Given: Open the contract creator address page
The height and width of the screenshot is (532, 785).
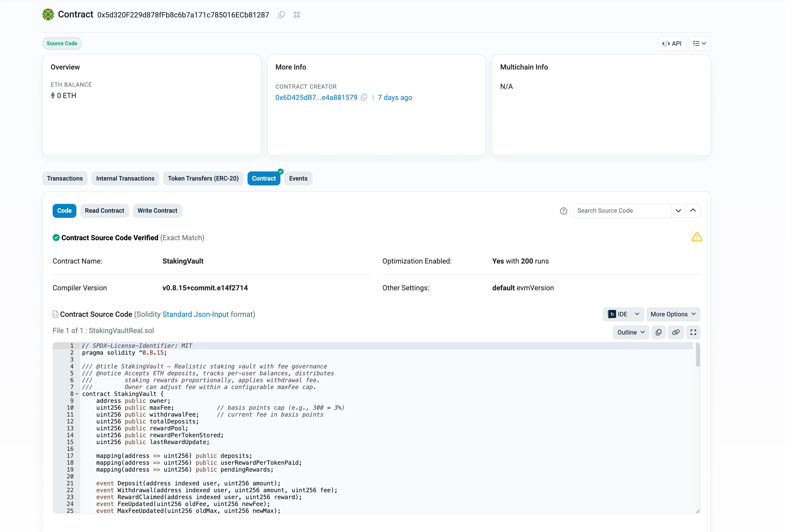Looking at the screenshot, I should pyautogui.click(x=316, y=97).
